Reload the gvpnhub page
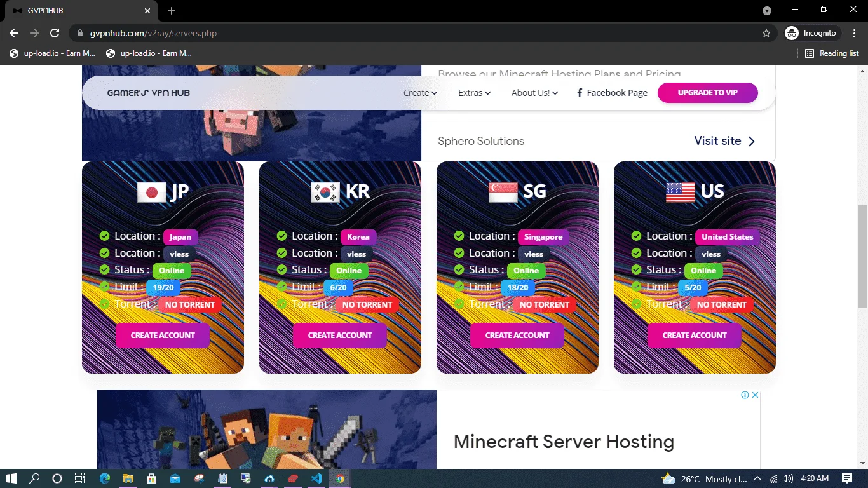Viewport: 868px width, 488px height. click(x=55, y=33)
